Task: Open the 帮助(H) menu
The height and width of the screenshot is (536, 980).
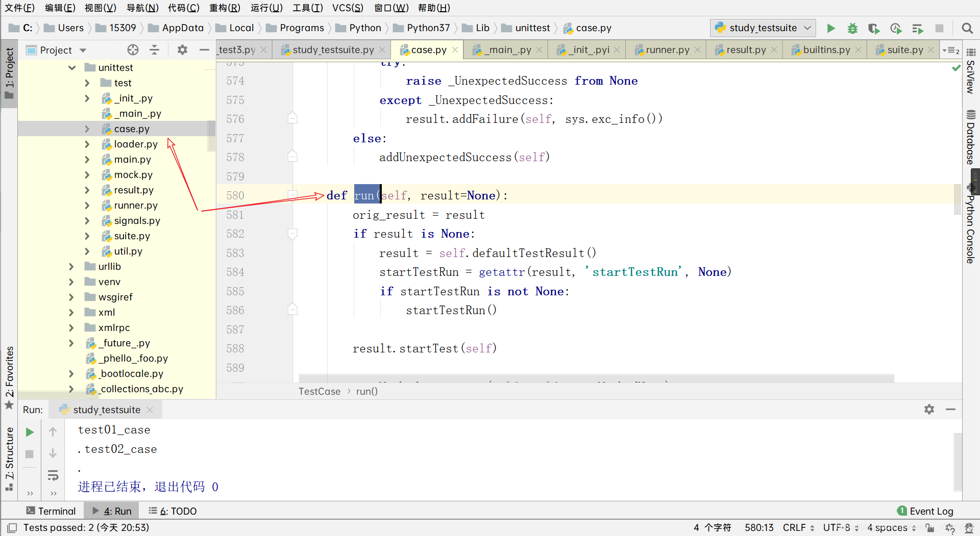Action: click(434, 8)
